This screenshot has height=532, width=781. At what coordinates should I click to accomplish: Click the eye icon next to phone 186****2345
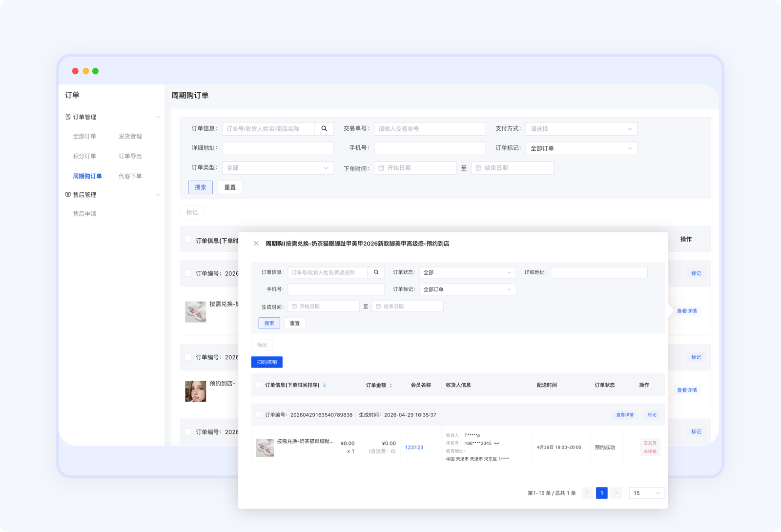[x=497, y=444]
